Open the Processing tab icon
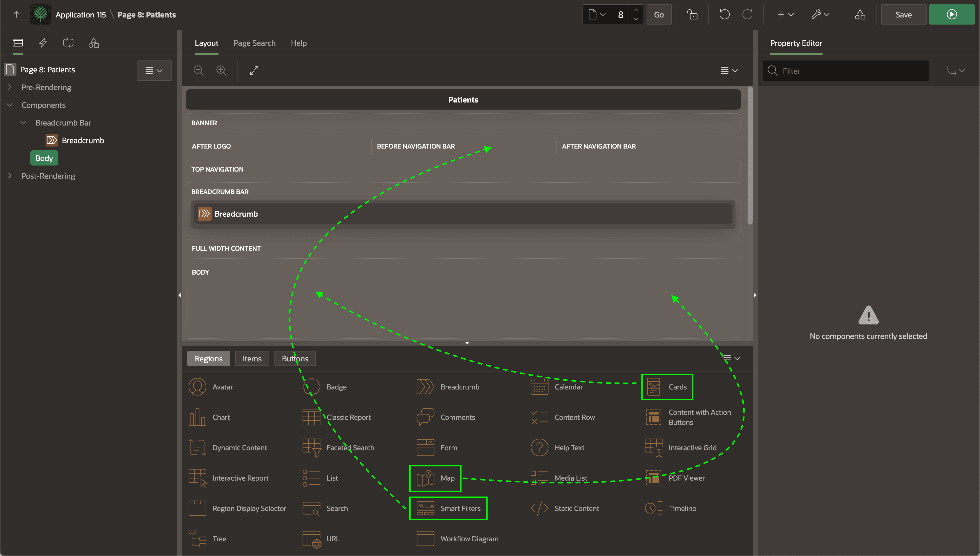This screenshot has width=980, height=556. click(x=68, y=43)
